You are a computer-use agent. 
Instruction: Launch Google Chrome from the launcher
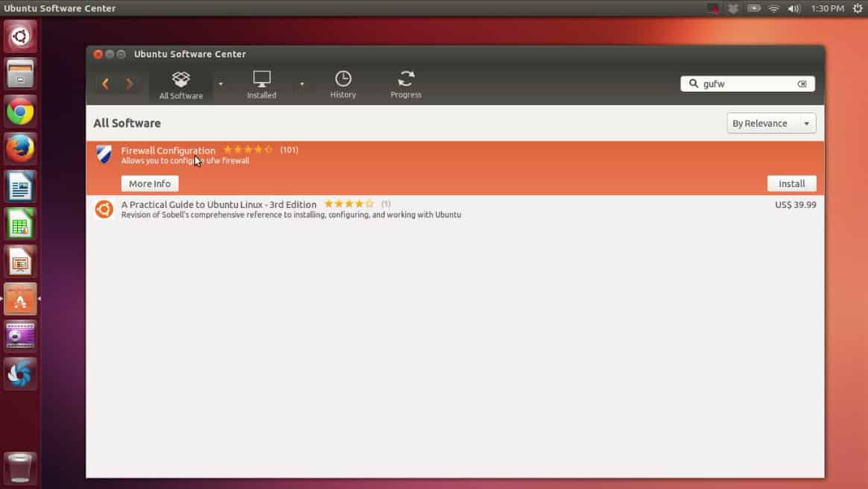pos(20,111)
